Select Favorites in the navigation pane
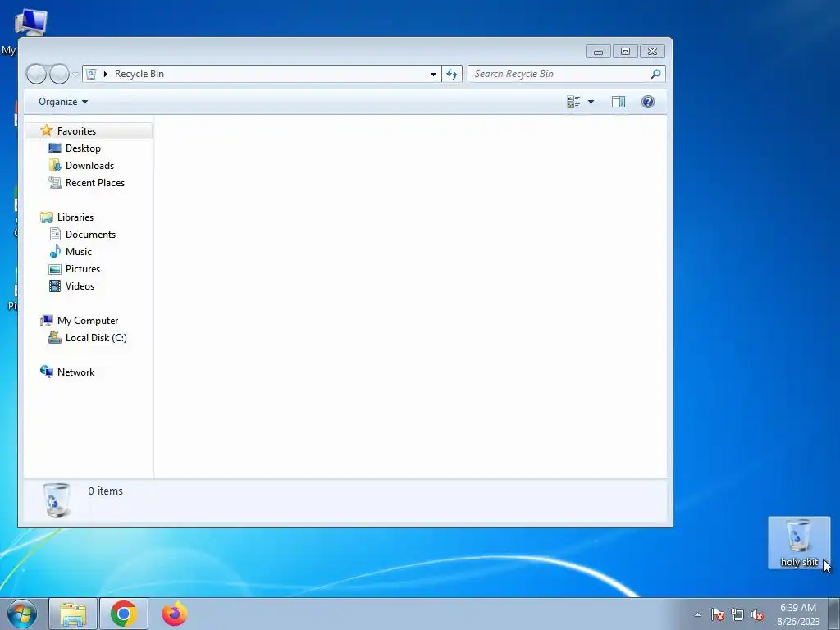The width and height of the screenshot is (840, 630). [x=89, y=130]
